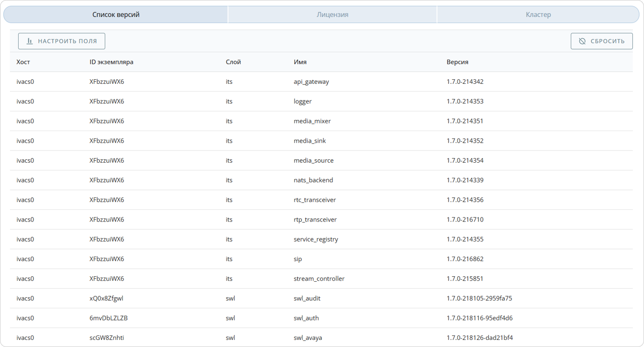Click the reset icon in Сбросить button
This screenshot has height=347, width=644.
tap(582, 41)
